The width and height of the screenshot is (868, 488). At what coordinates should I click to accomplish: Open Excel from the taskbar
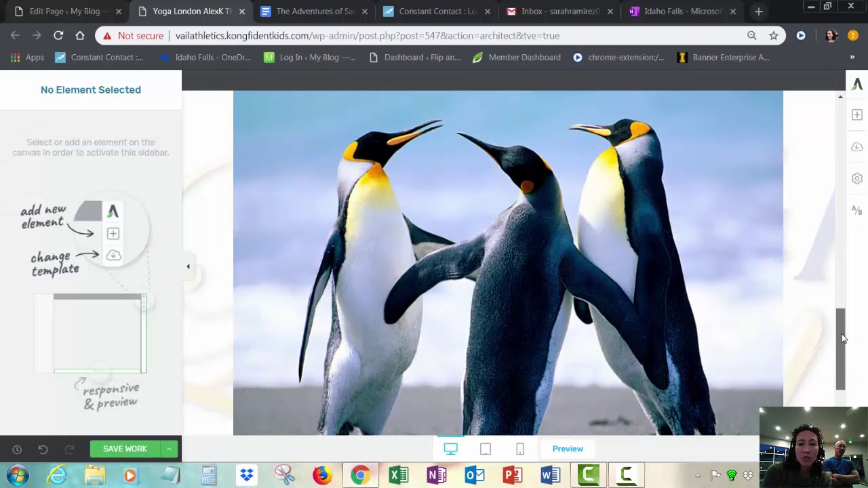[x=399, y=475]
